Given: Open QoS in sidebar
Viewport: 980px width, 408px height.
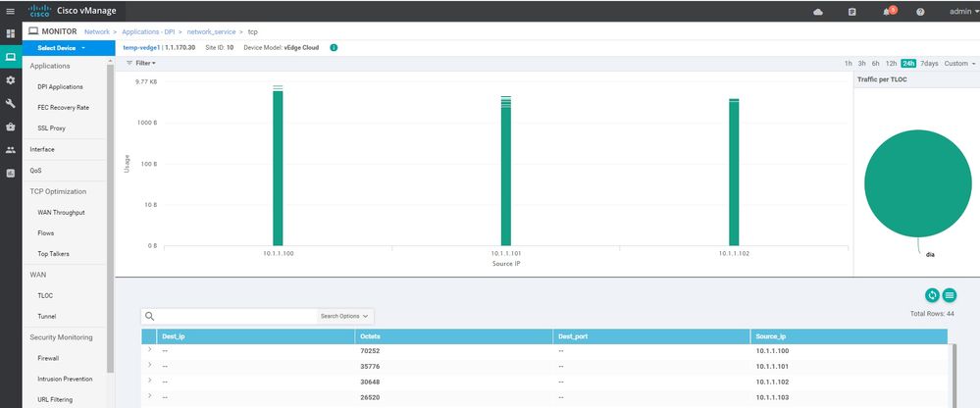Looking at the screenshot, I should [35, 170].
